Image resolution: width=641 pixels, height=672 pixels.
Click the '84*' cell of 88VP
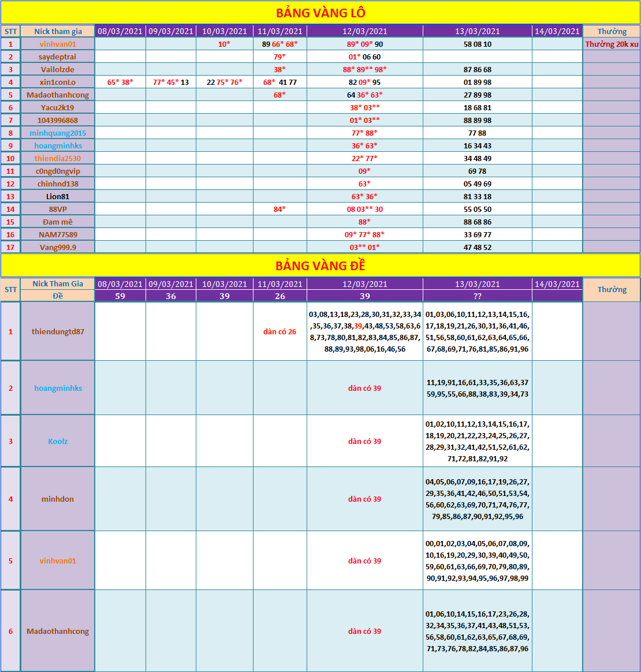tap(280, 209)
